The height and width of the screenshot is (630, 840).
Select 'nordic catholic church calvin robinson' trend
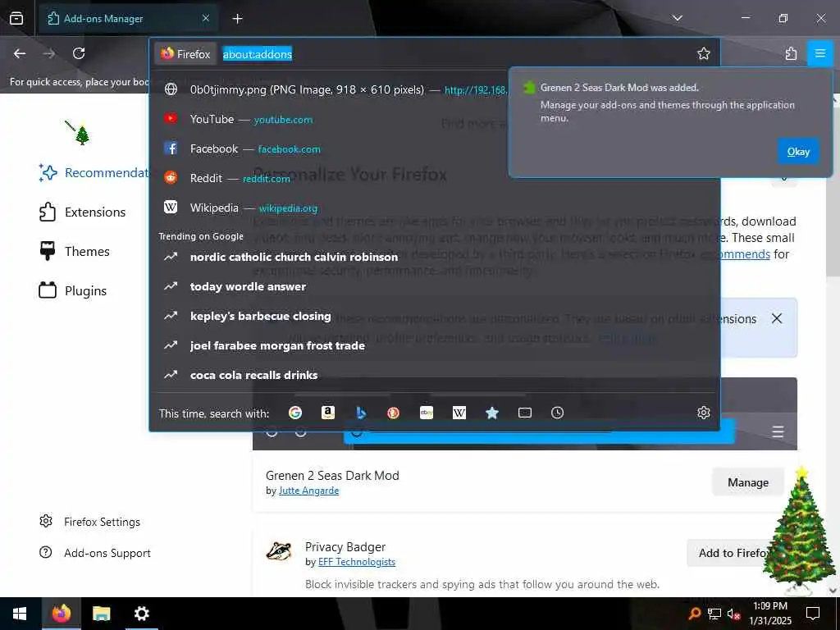pyautogui.click(x=434, y=257)
